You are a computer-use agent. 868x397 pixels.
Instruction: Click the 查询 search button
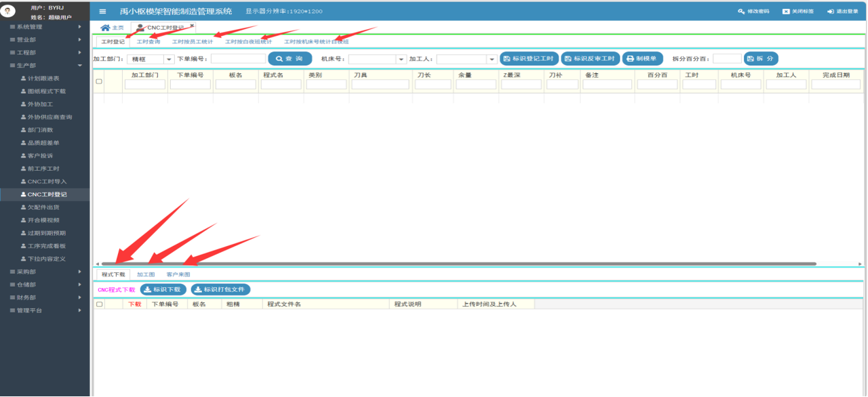click(290, 59)
